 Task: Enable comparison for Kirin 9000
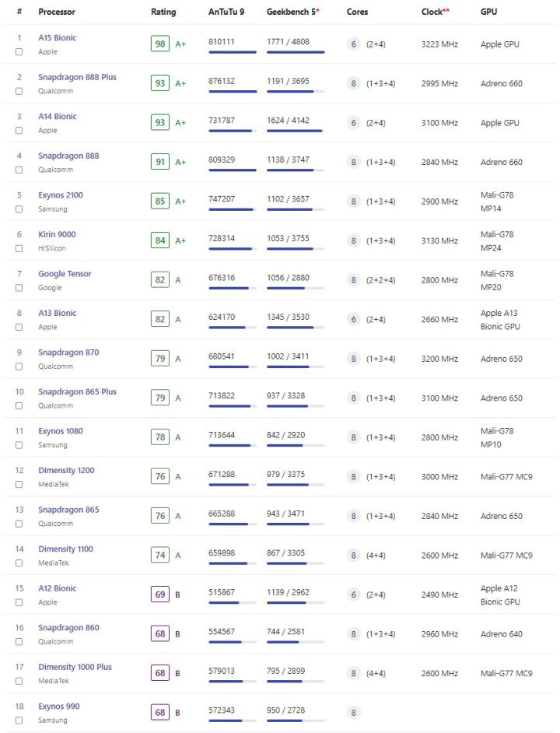coord(17,249)
